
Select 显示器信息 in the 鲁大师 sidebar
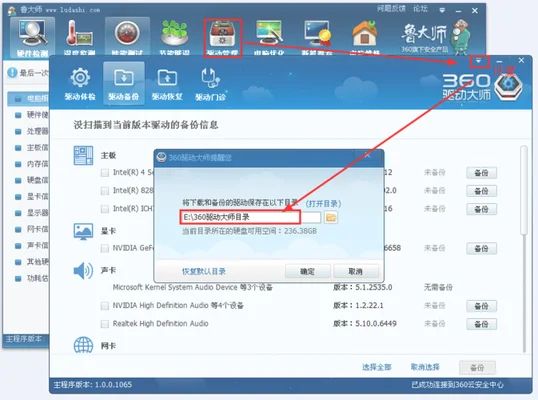(x=32, y=213)
